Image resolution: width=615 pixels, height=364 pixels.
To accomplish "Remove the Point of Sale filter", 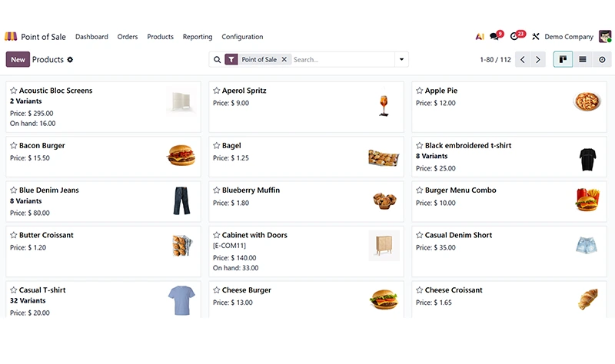I will (284, 59).
